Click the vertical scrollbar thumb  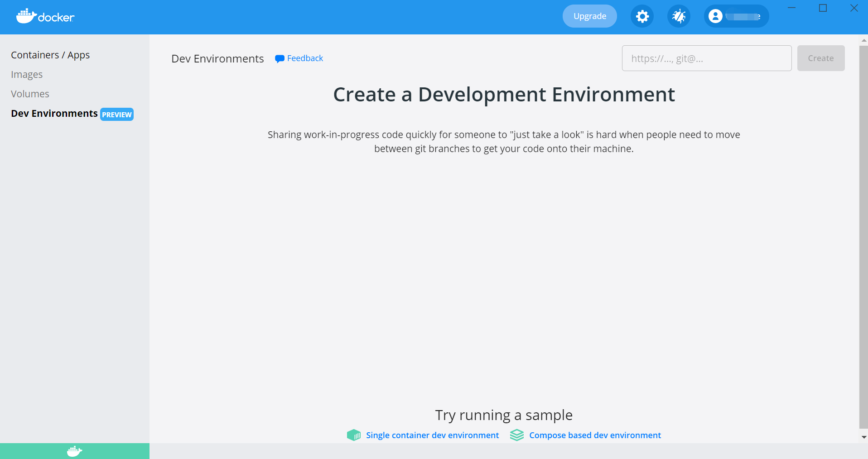(863, 236)
